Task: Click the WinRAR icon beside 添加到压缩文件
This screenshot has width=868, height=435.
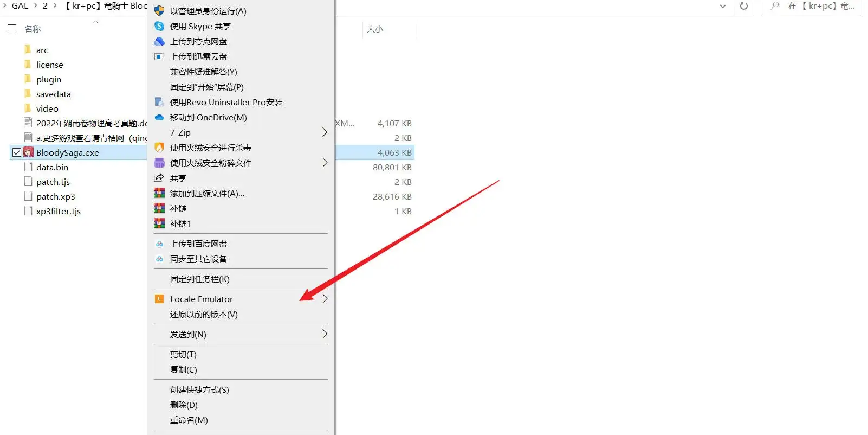Action: point(159,193)
